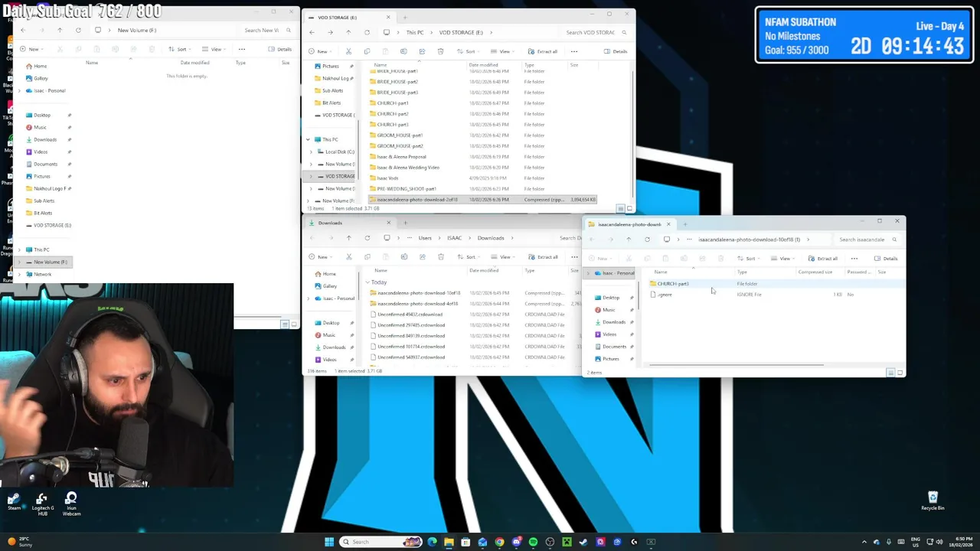Switch to large icons view in VOD STORAGE window
Image resolution: width=980 pixels, height=551 pixels.
(x=630, y=208)
